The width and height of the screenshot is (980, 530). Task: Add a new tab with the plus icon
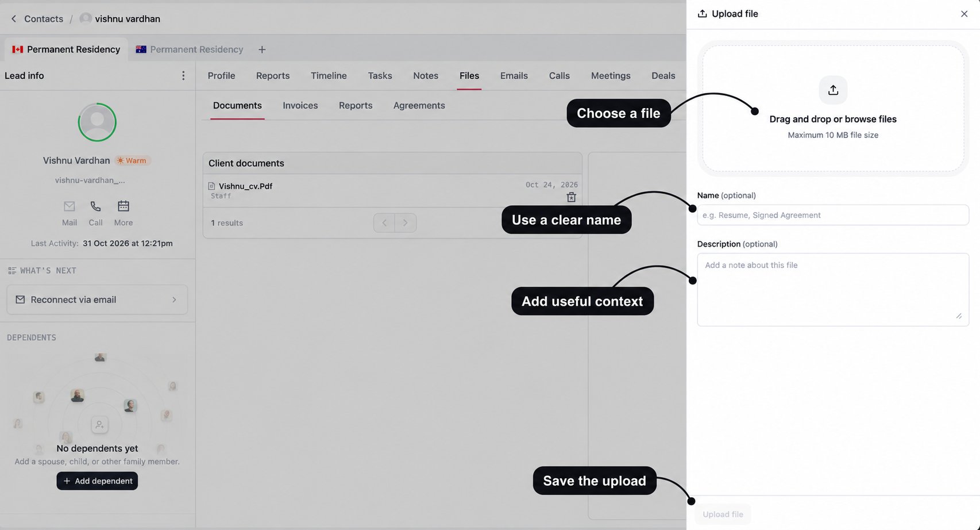262,49
